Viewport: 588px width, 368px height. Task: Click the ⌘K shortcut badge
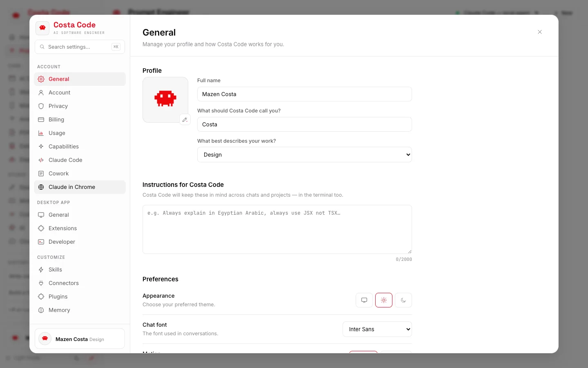(116, 47)
